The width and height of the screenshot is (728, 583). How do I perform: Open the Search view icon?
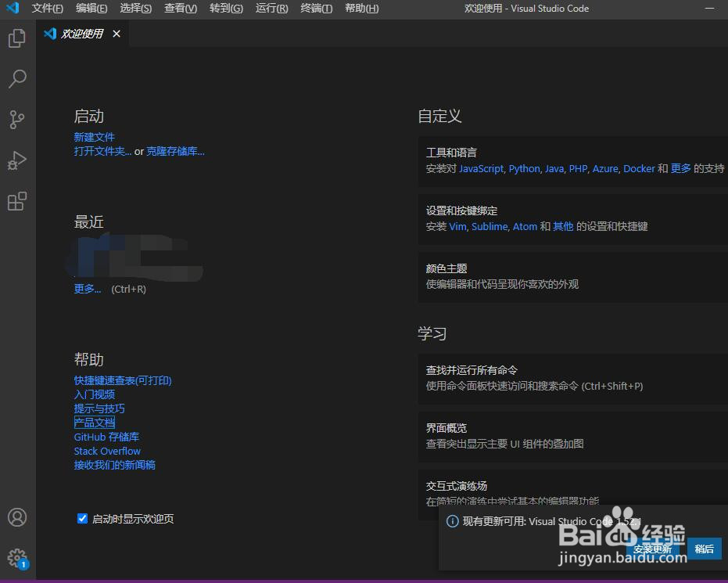click(x=17, y=78)
